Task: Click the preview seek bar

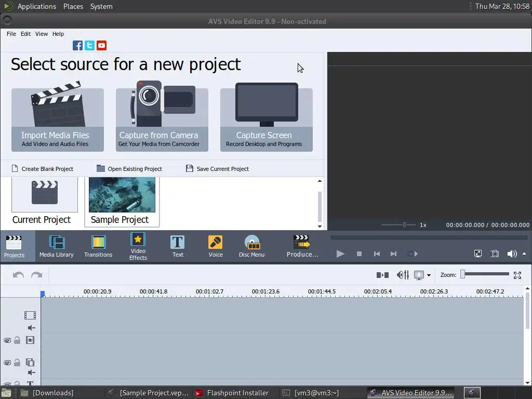Action: click(429, 237)
